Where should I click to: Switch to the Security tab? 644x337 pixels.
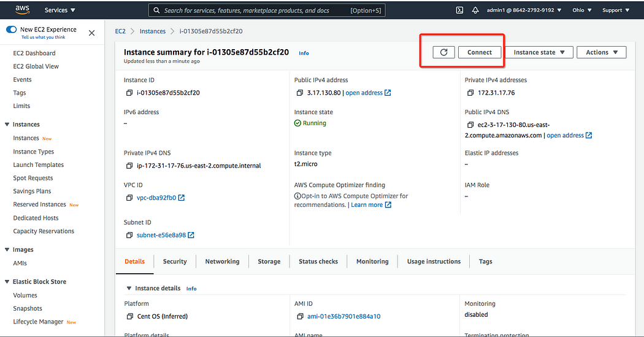[x=175, y=261]
